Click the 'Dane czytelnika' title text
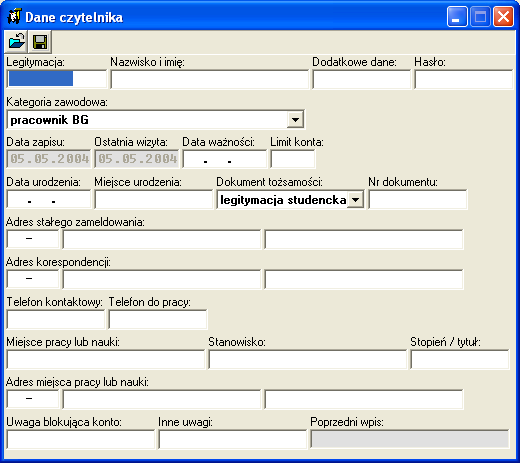Screen dimensions: 520x463 (x=74, y=17)
